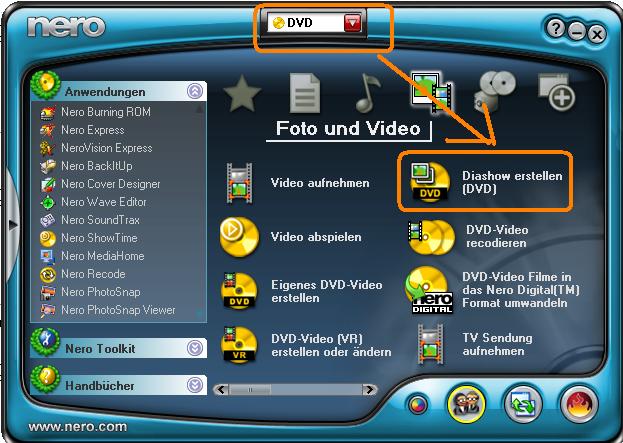Click the Eigenes DVD-Video erstellen icon
The image size is (623, 443).
click(x=239, y=291)
